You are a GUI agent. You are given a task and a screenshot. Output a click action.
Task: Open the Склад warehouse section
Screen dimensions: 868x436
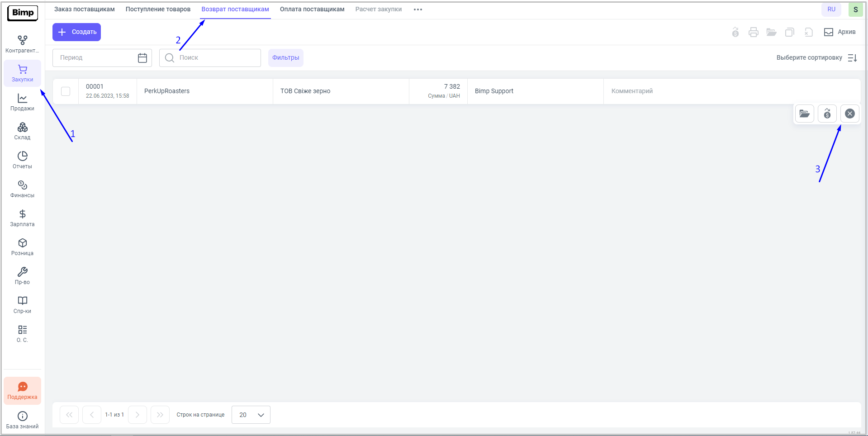(x=22, y=131)
